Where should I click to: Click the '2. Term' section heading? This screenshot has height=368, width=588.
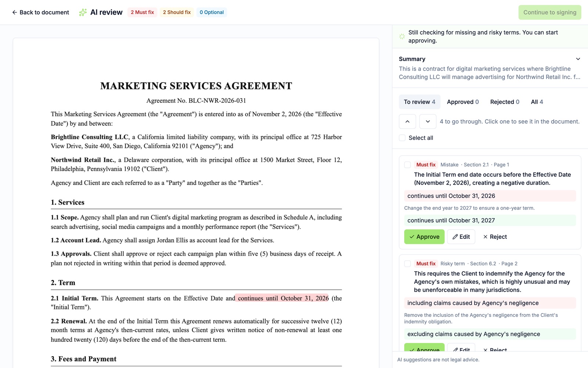pyautogui.click(x=63, y=283)
